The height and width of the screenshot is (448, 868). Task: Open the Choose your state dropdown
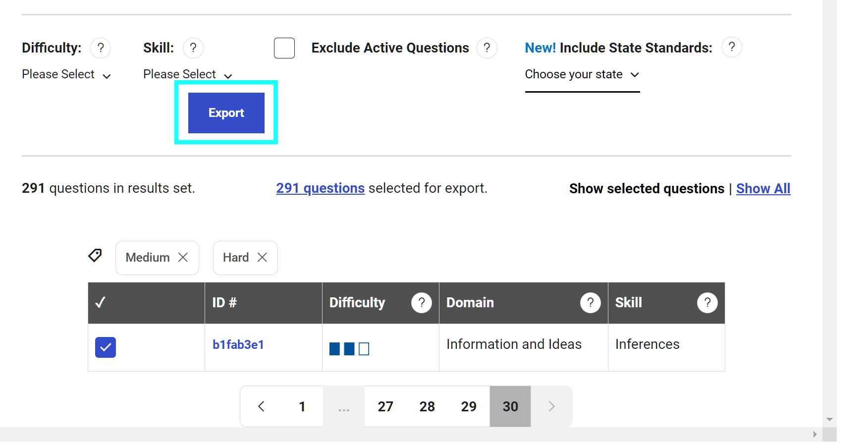click(582, 74)
